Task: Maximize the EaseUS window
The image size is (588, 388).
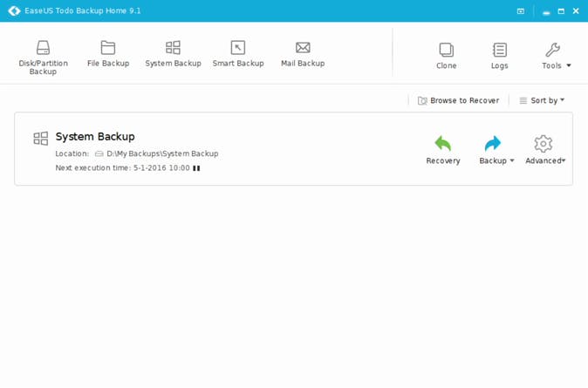Action: click(x=561, y=11)
